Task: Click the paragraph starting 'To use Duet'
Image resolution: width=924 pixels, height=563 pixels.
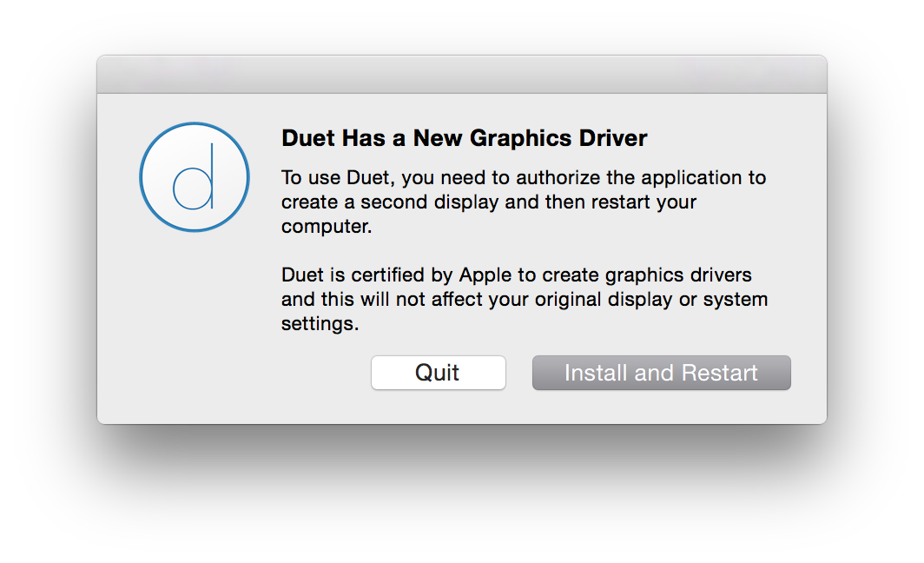Action: 524,202
